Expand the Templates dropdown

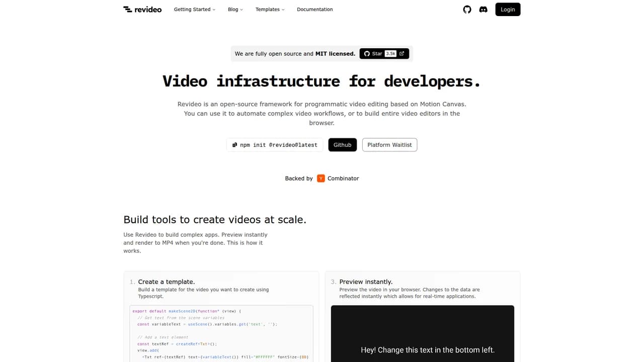click(270, 9)
